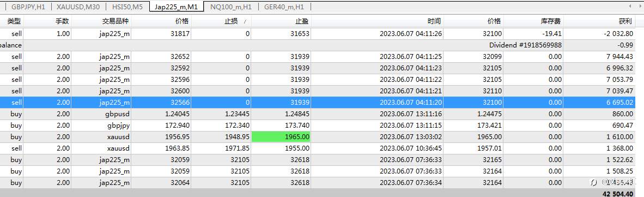644x197 pixels.
Task: Sort by the 时间 column header
Action: [434, 21]
